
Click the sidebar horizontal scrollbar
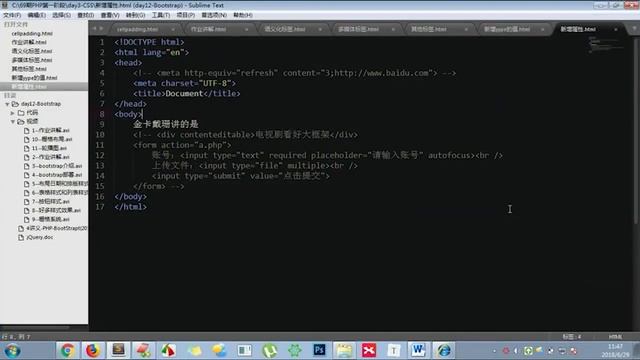(35, 327)
